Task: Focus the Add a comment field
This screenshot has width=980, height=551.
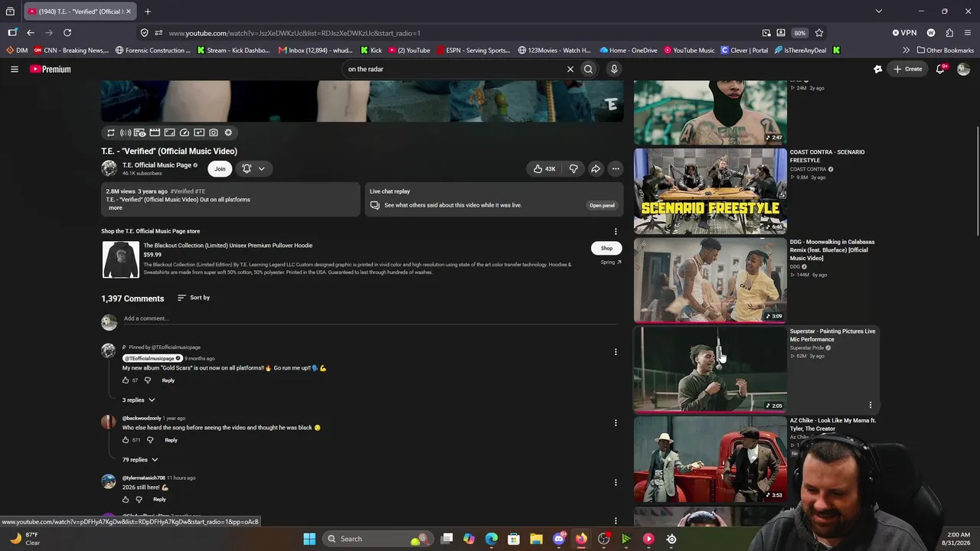Action: [371, 318]
